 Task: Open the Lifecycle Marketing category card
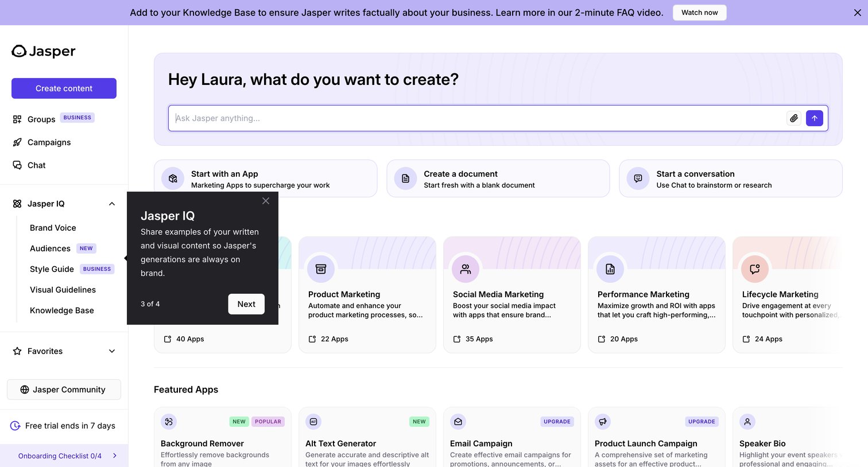point(788,295)
